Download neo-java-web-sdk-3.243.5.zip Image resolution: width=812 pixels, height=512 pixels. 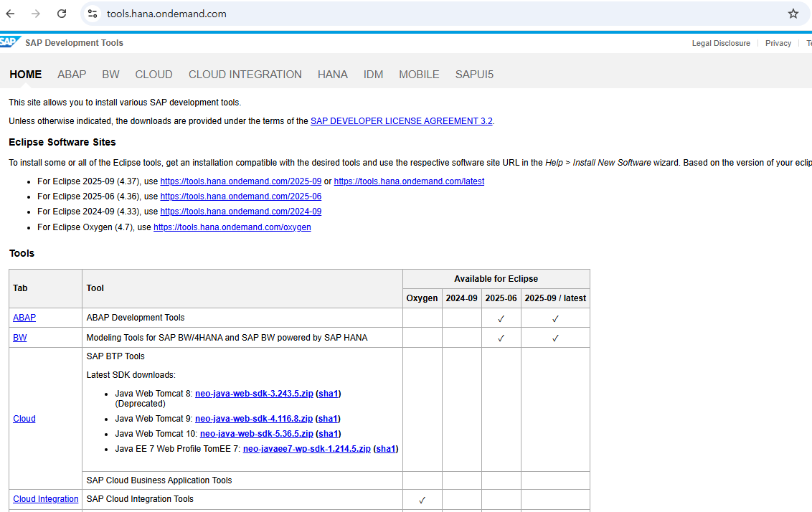click(x=254, y=394)
